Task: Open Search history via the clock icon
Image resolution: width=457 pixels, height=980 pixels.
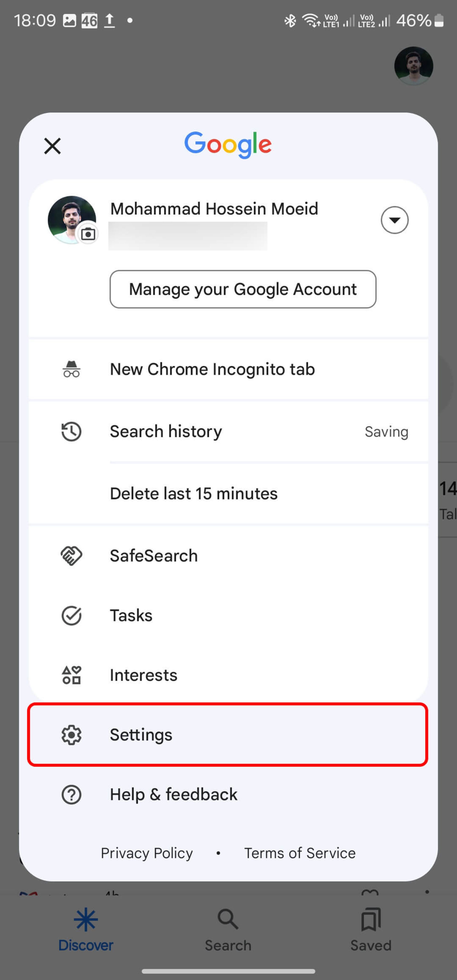Action: (72, 431)
